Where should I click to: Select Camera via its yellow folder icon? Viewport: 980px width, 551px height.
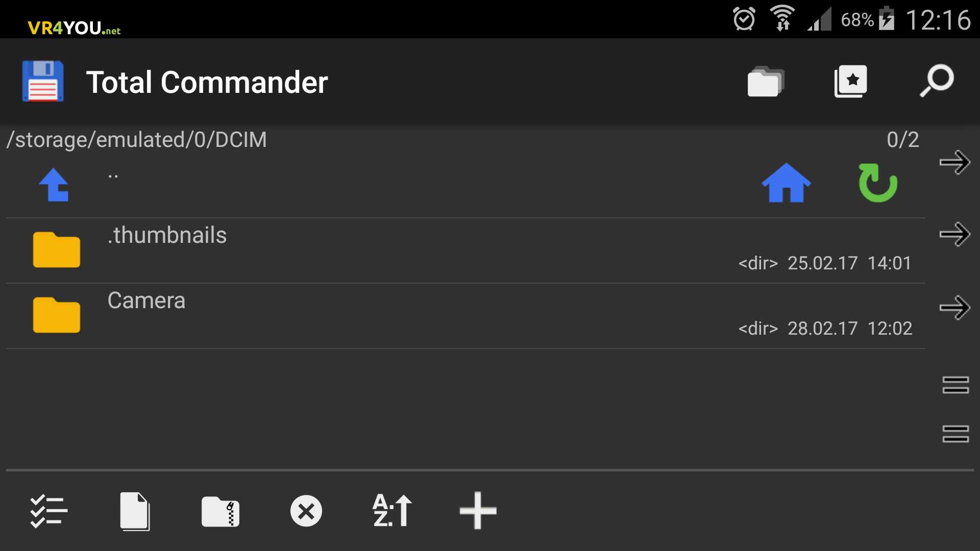pyautogui.click(x=57, y=315)
